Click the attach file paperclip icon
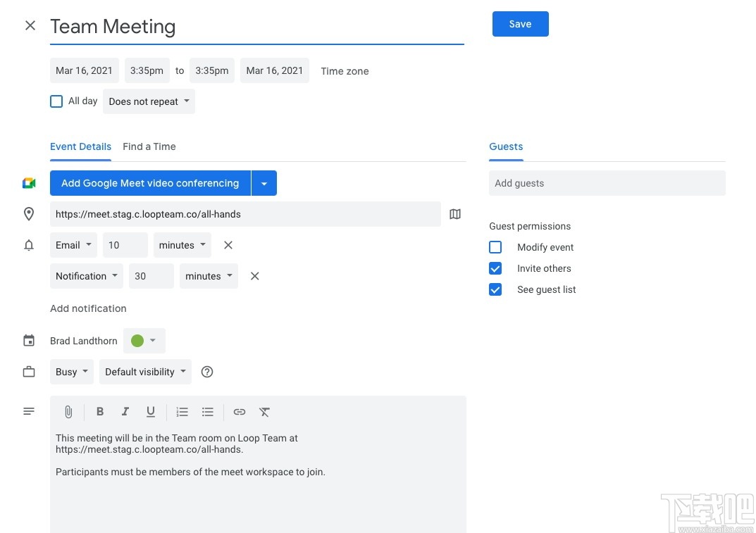The image size is (756, 533). click(68, 412)
